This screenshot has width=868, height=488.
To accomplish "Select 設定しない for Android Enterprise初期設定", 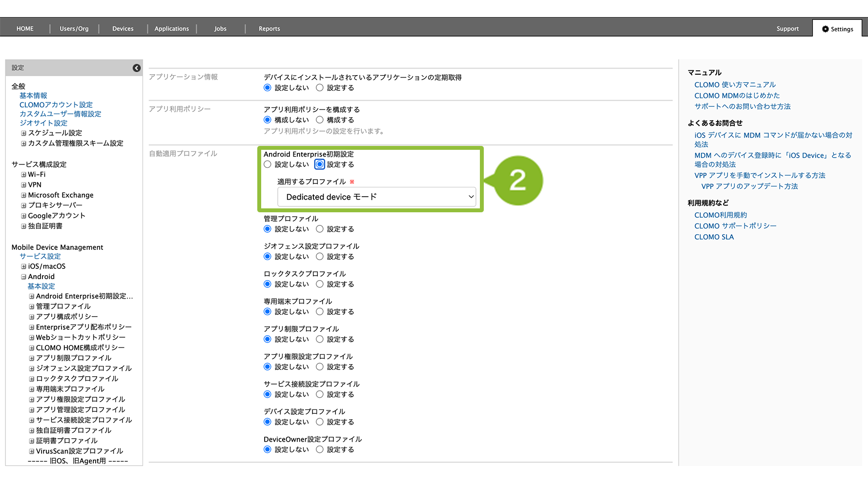I will (x=268, y=164).
